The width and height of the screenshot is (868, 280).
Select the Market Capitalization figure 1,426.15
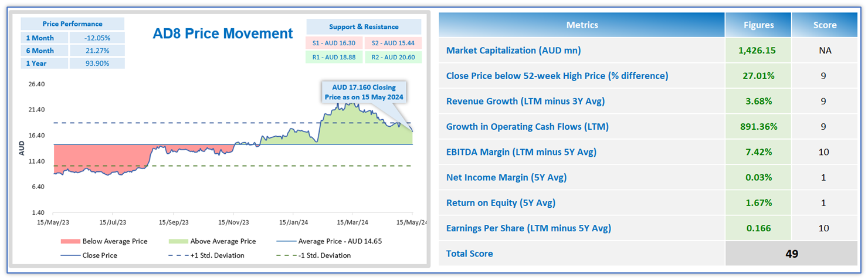click(758, 50)
